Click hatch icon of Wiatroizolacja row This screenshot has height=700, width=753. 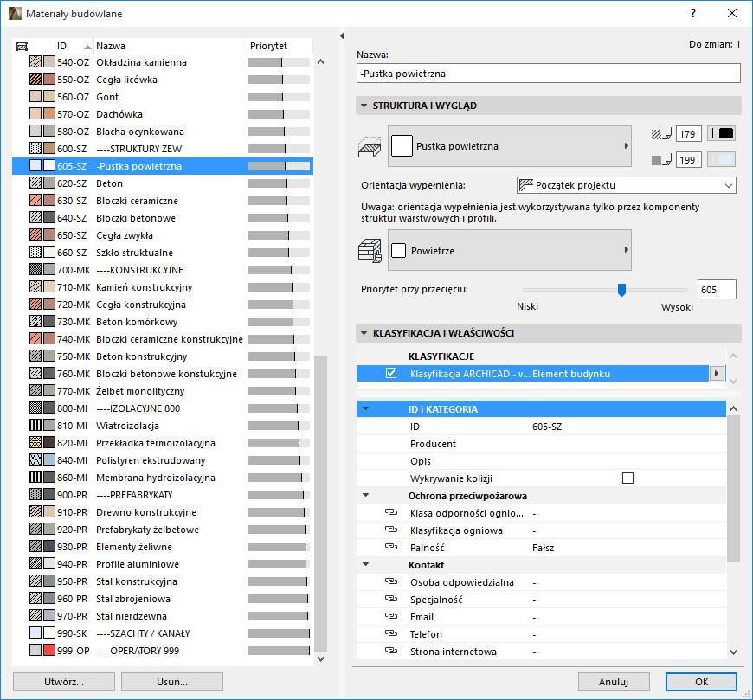(x=35, y=425)
